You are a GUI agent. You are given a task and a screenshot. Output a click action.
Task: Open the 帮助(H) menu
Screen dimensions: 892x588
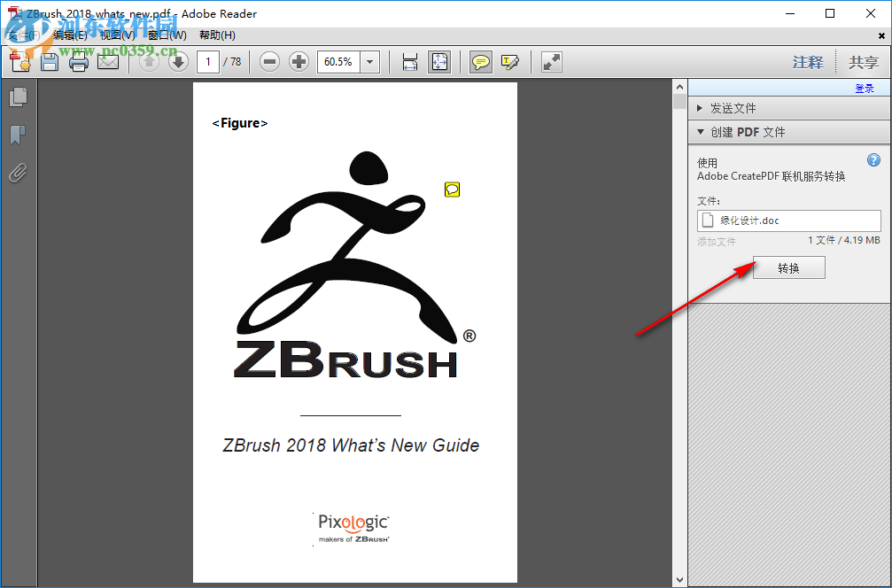[217, 35]
